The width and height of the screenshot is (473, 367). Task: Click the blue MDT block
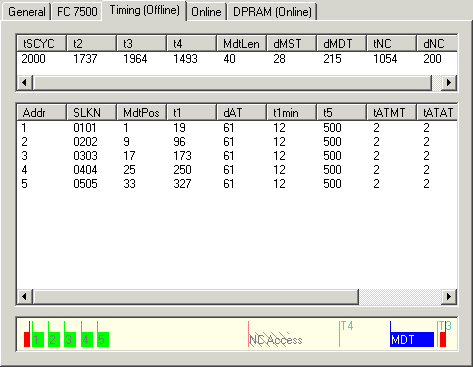pos(412,340)
